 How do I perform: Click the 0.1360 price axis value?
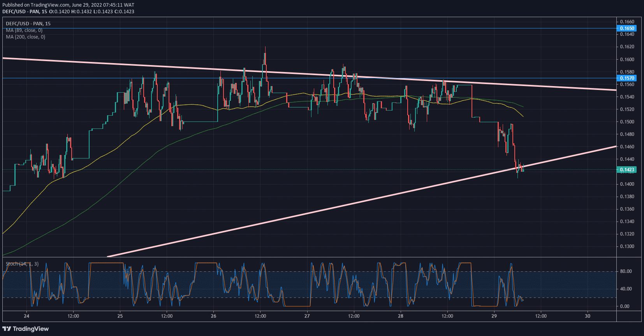tap(627, 209)
